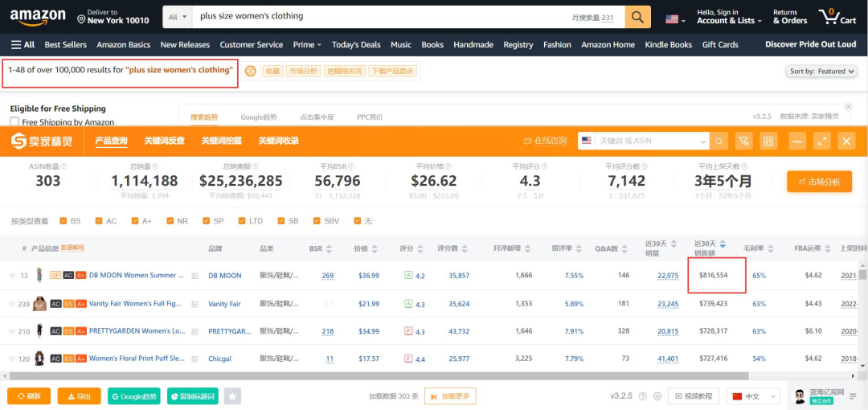Expand the 中文 language selector
868x410 pixels.
pyautogui.click(x=753, y=396)
